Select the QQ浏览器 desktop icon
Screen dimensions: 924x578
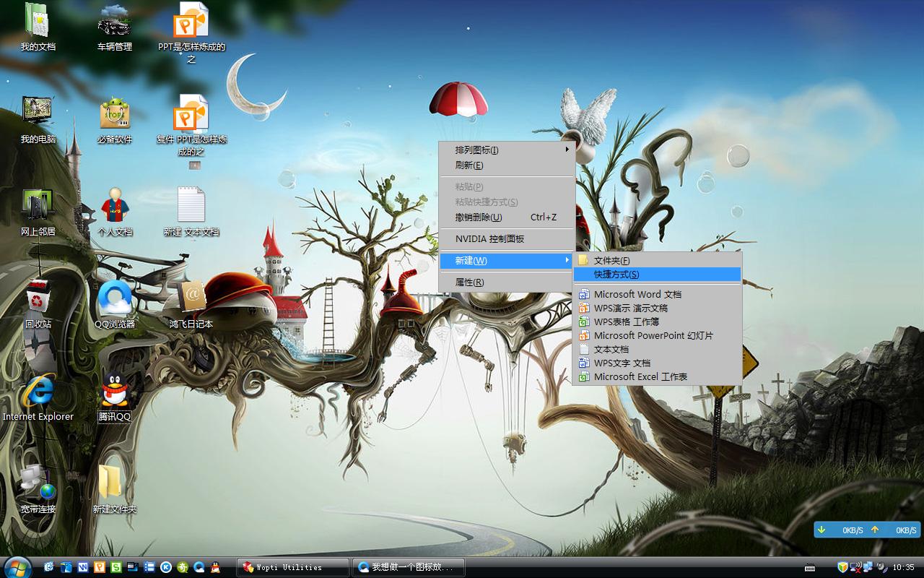[114, 304]
